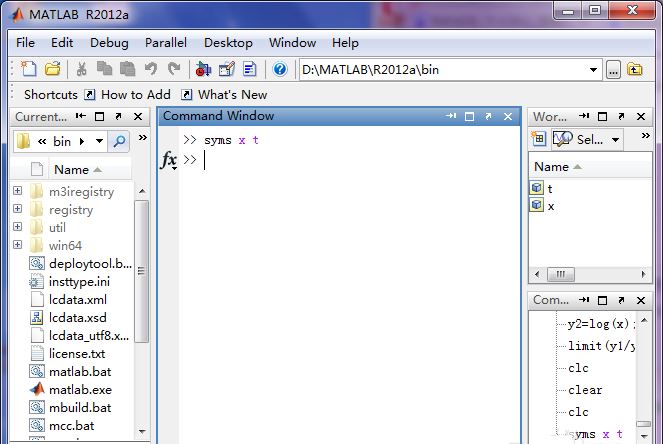Click New variable icon in Workspace
This screenshot has width=663, height=444.
(x=539, y=139)
